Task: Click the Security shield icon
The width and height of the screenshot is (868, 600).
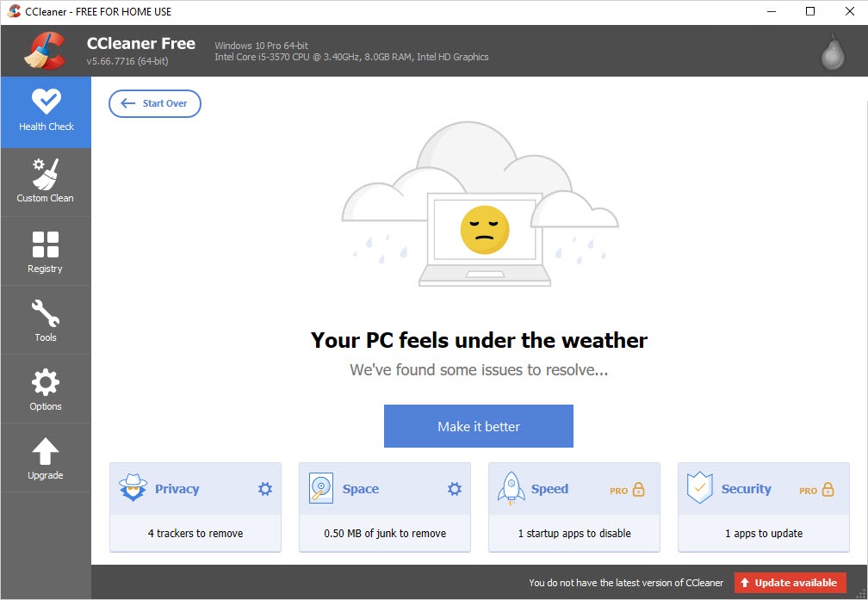Action: (699, 488)
